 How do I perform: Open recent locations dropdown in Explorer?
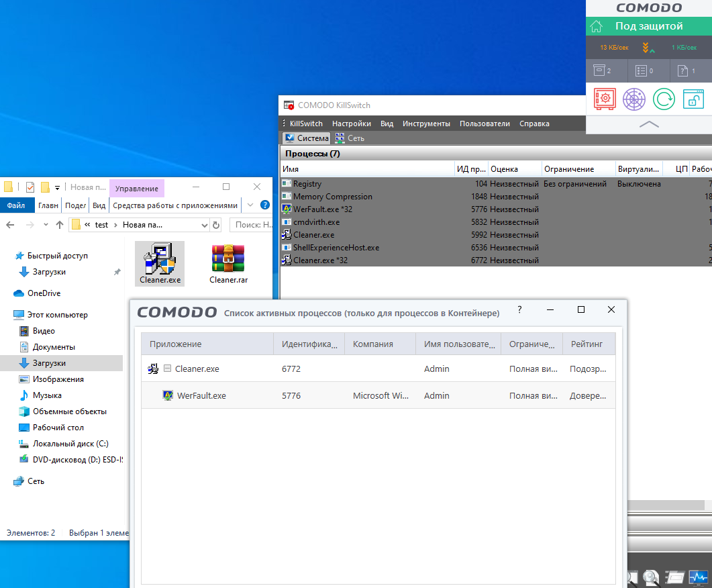(x=46, y=225)
